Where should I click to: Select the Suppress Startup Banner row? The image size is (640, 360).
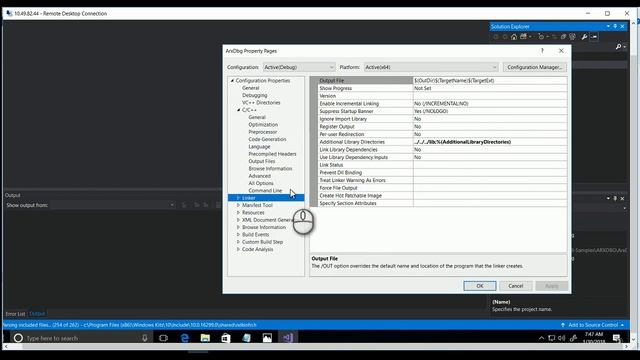click(x=442, y=111)
